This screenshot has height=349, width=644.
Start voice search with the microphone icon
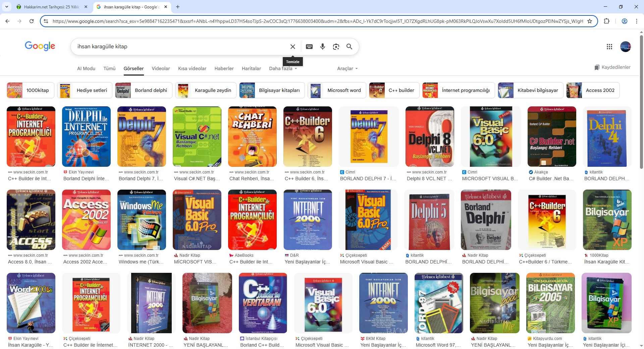pyautogui.click(x=322, y=47)
